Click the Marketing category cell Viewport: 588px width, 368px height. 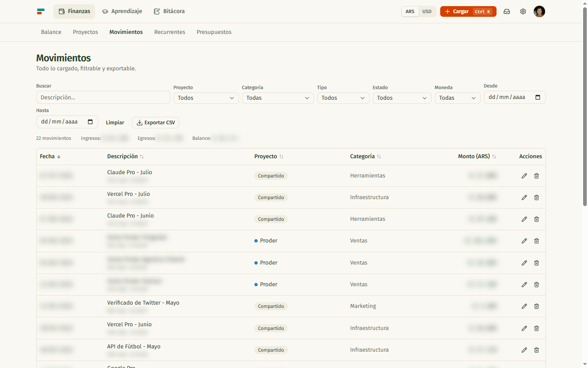(x=363, y=306)
